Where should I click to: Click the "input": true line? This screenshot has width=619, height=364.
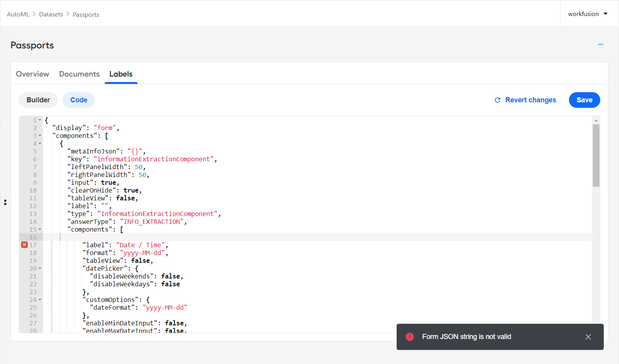(93, 182)
